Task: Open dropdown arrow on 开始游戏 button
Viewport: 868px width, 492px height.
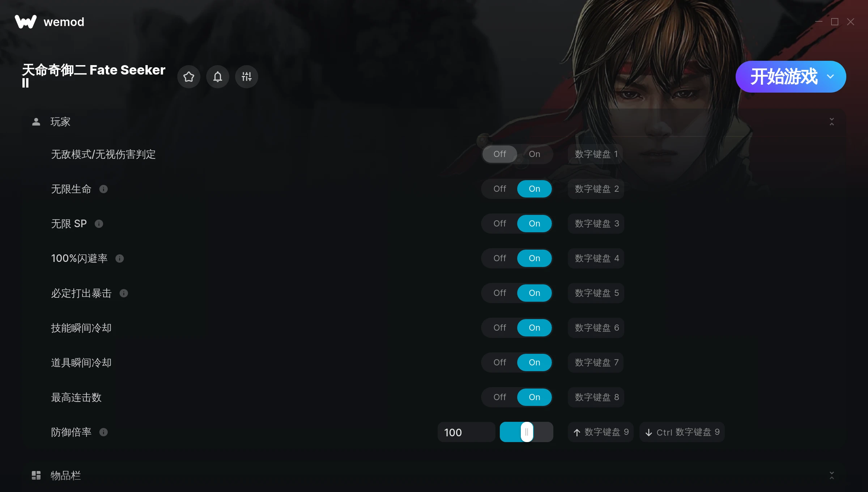Action: [830, 77]
